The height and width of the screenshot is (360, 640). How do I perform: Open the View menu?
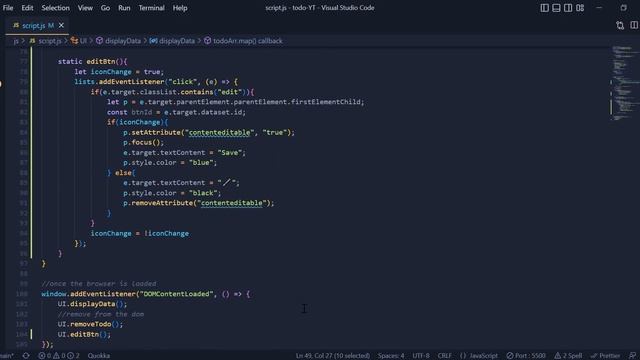[85, 8]
